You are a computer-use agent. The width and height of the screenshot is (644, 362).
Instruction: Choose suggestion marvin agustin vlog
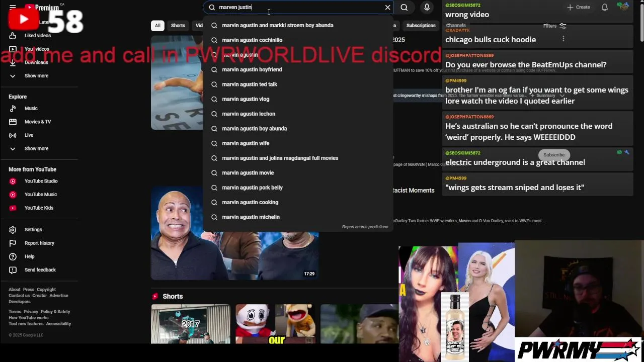tap(298, 99)
